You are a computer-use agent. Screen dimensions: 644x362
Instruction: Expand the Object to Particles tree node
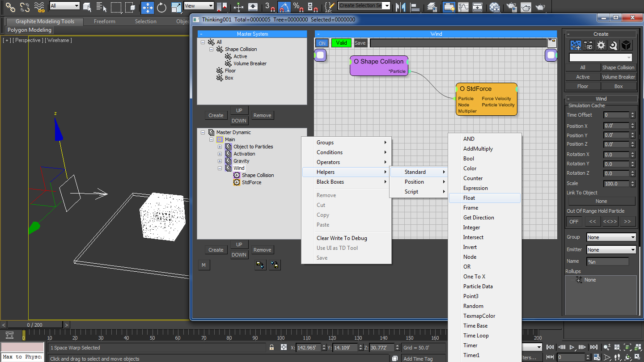(220, 147)
